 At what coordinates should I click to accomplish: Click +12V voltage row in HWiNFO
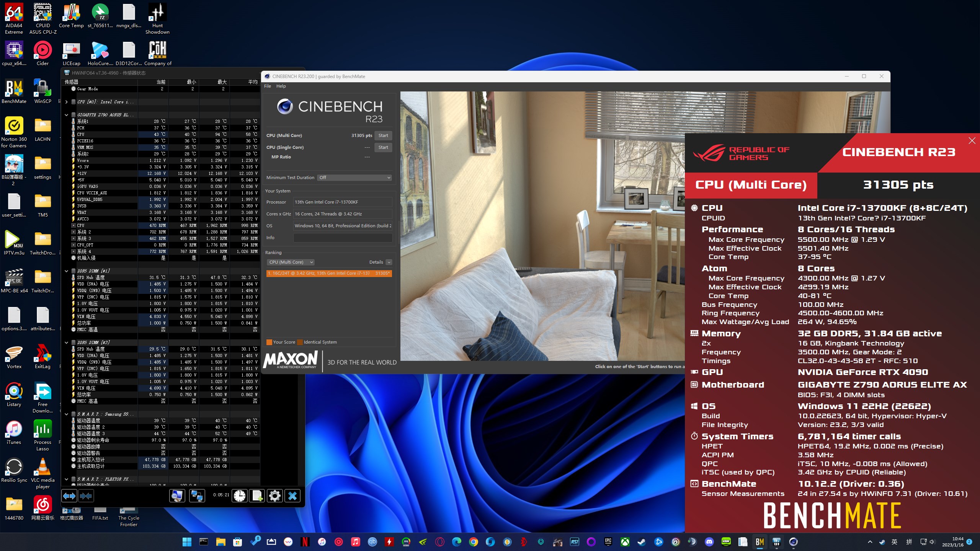click(x=161, y=173)
